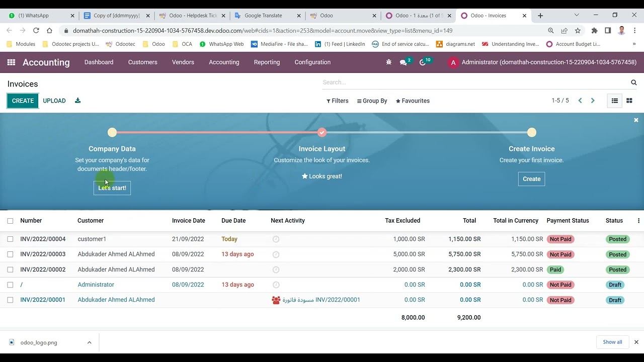The image size is (644, 362).
Task: Click the Company Data progress step dot
Action: [112, 132]
